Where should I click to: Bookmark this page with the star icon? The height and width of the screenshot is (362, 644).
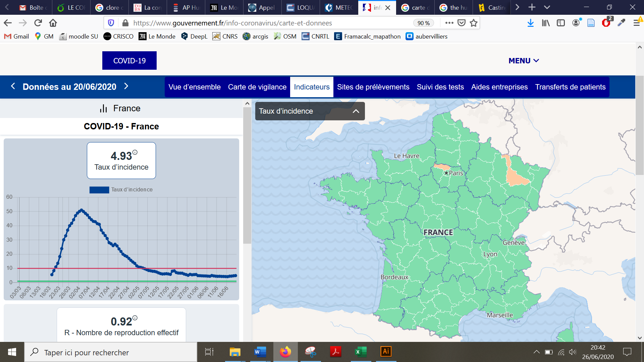474,23
